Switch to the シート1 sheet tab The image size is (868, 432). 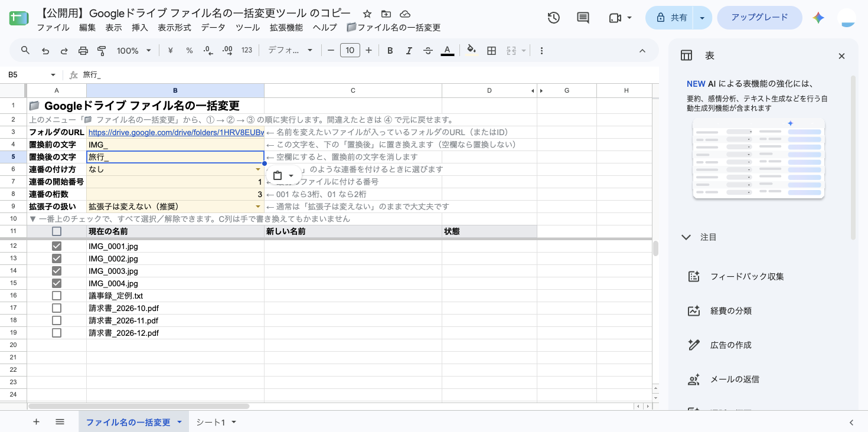211,422
